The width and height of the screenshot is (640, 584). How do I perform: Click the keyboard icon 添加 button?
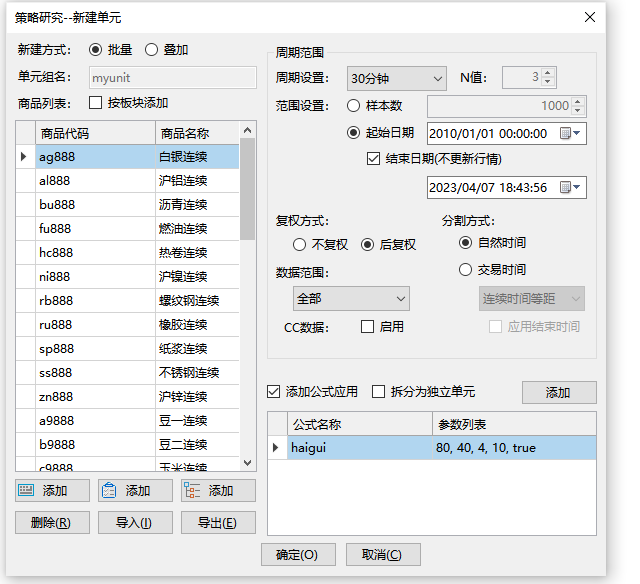pyautogui.click(x=52, y=491)
